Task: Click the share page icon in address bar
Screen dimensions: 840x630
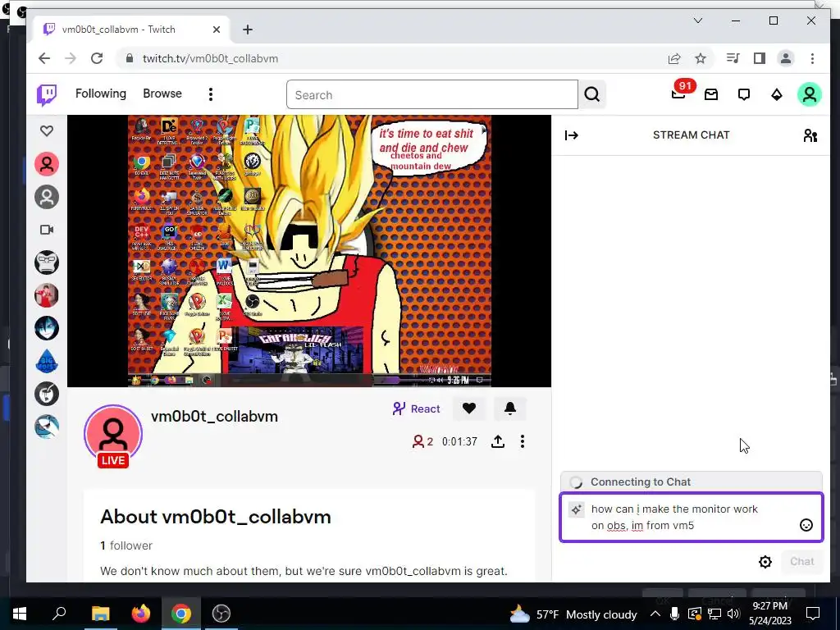Action: coord(674,58)
